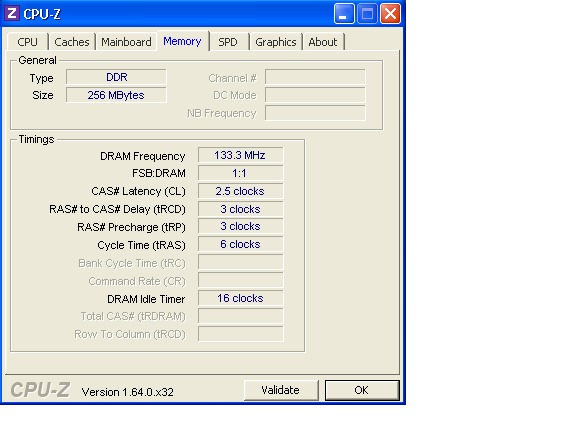Click the memory Type field showing DDR
This screenshot has height=432, width=576.
click(116, 77)
